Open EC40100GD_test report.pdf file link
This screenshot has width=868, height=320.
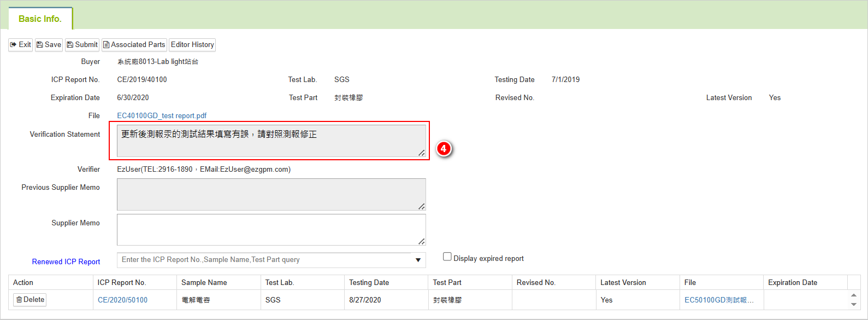[x=162, y=115]
